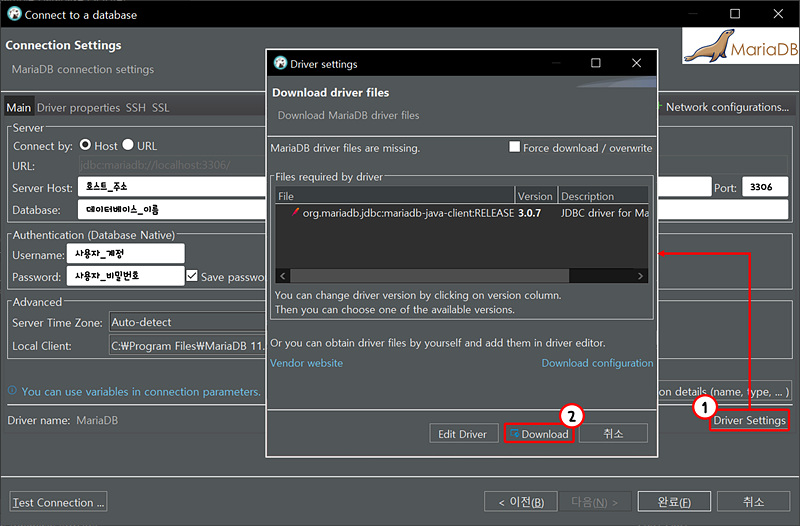This screenshot has width=800, height=526.
Task: Click the Description column header
Action: pos(603,196)
